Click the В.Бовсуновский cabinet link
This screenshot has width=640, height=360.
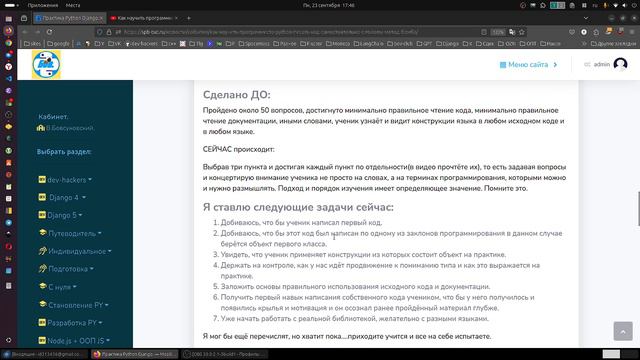pos(66,128)
